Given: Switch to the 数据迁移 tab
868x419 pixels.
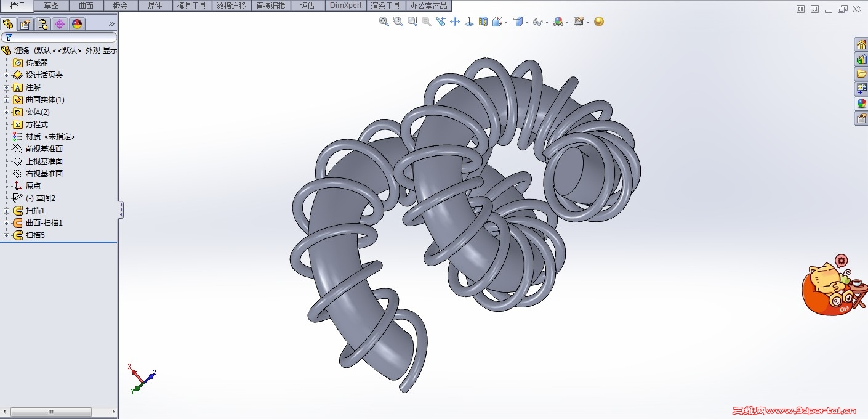Looking at the screenshot, I should click(x=231, y=6).
